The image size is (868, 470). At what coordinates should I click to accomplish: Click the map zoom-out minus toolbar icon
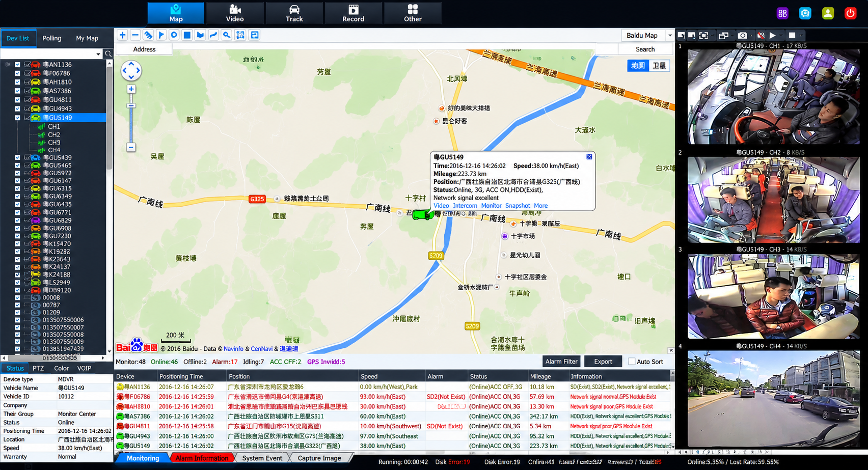pyautogui.click(x=135, y=35)
